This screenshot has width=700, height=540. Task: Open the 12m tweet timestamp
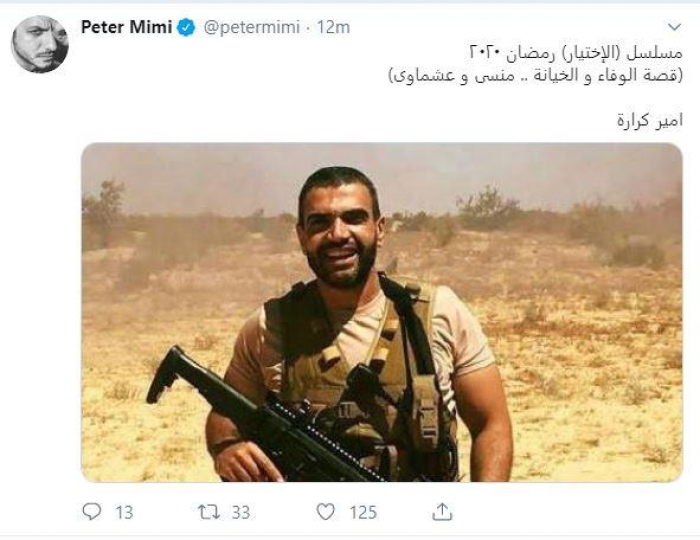[x=333, y=28]
